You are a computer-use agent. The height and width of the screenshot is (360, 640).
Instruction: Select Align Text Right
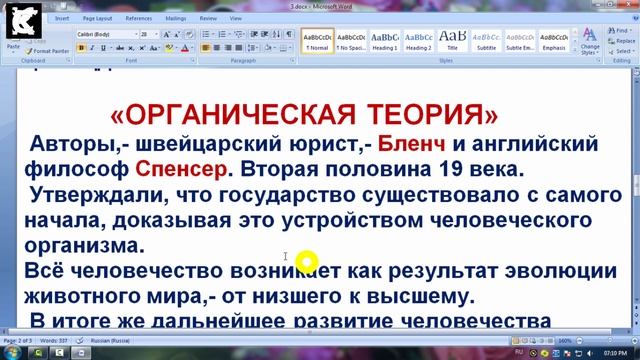pos(228,48)
